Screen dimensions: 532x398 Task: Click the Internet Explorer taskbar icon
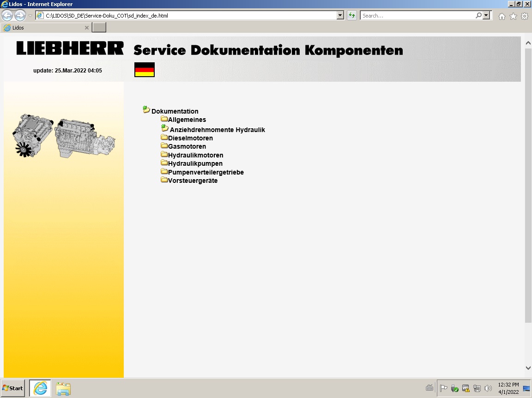40,388
